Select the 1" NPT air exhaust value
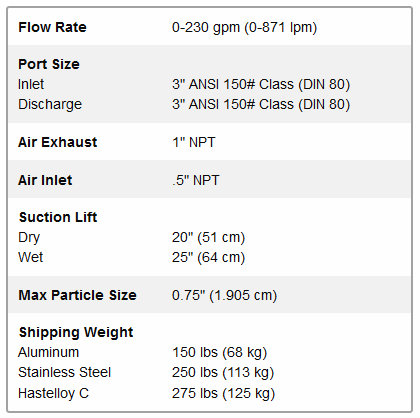This screenshot has height=418, width=420. (x=194, y=142)
